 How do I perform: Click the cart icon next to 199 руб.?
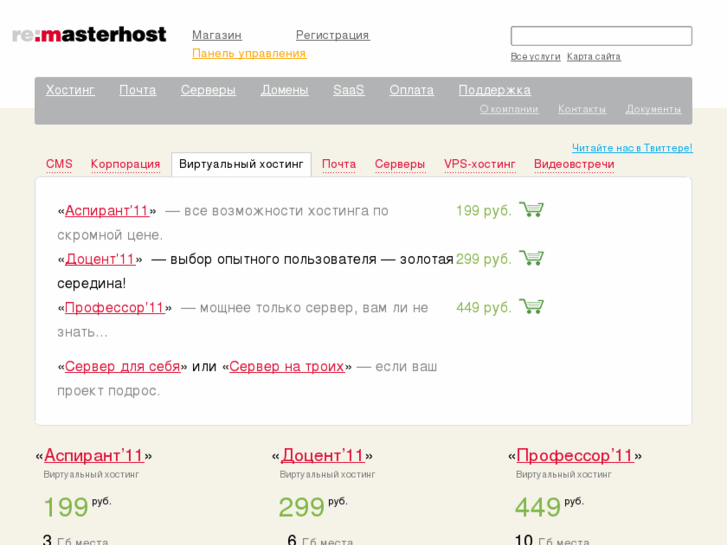coord(531,210)
